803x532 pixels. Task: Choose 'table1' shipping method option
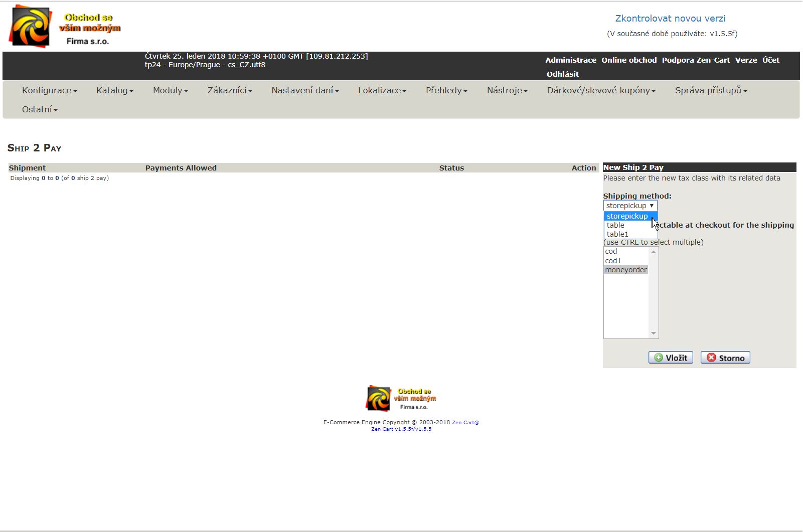(x=617, y=234)
